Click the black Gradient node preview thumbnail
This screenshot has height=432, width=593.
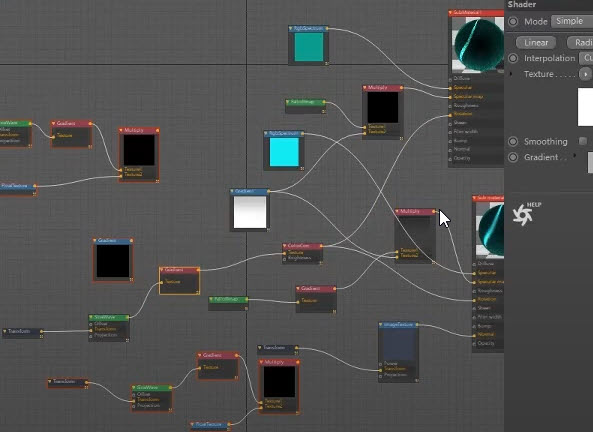113,261
